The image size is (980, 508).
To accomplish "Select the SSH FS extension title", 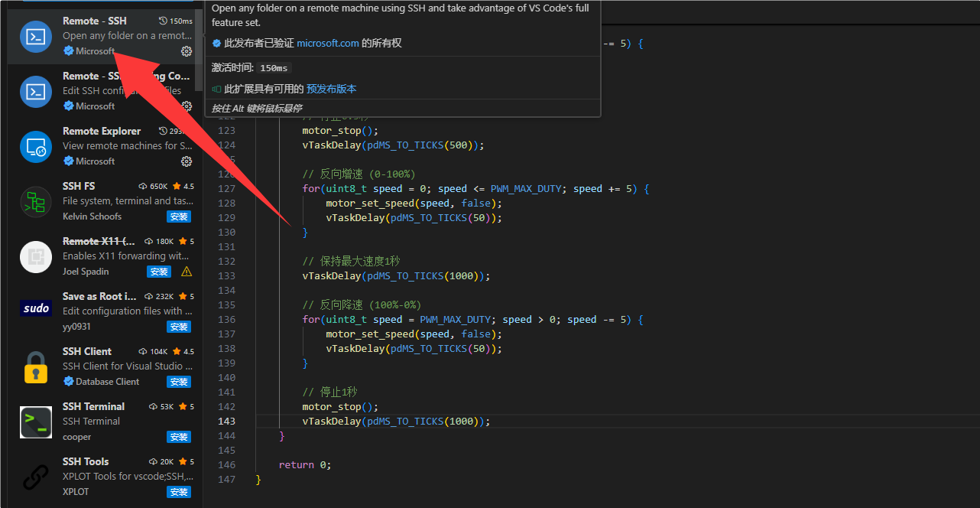I will (79, 186).
